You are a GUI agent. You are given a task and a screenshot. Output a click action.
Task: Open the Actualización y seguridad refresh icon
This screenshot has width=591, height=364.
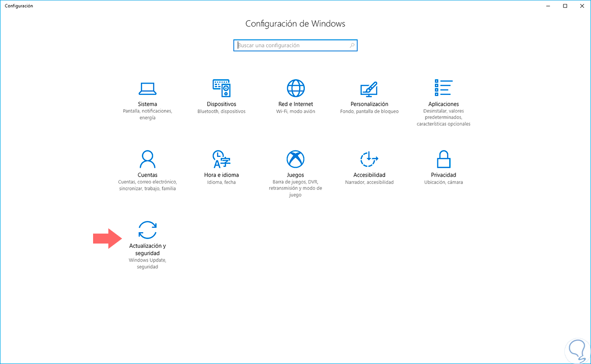click(148, 230)
